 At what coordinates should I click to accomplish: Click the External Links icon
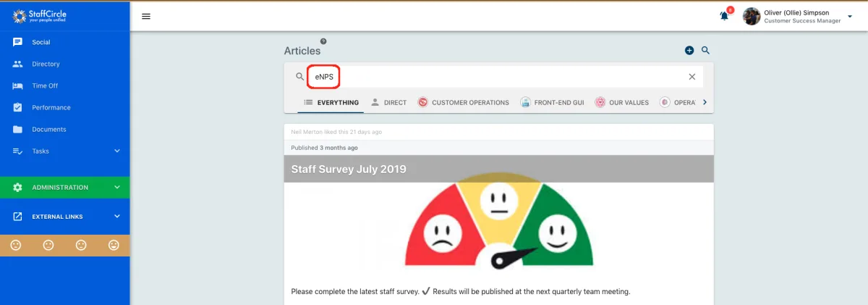click(x=18, y=216)
